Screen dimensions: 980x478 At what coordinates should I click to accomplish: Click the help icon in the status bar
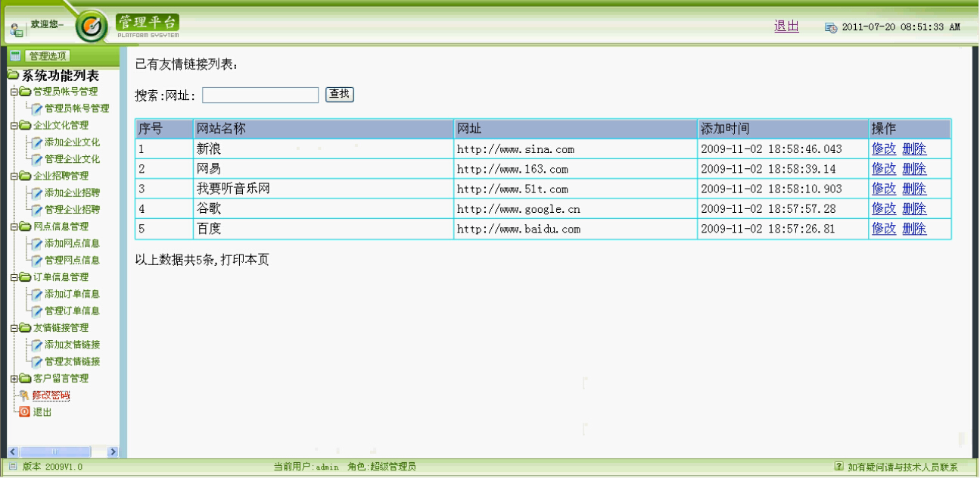839,467
